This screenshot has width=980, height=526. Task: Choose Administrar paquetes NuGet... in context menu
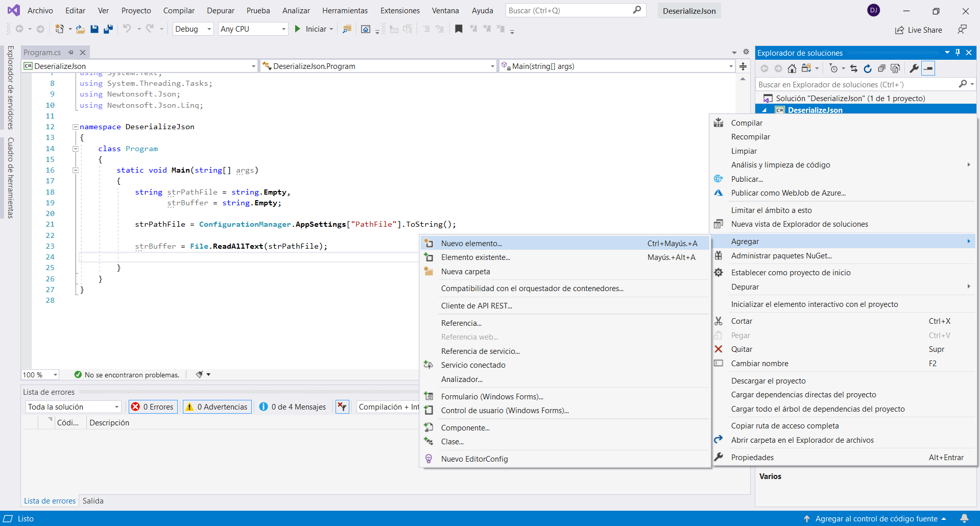point(781,256)
